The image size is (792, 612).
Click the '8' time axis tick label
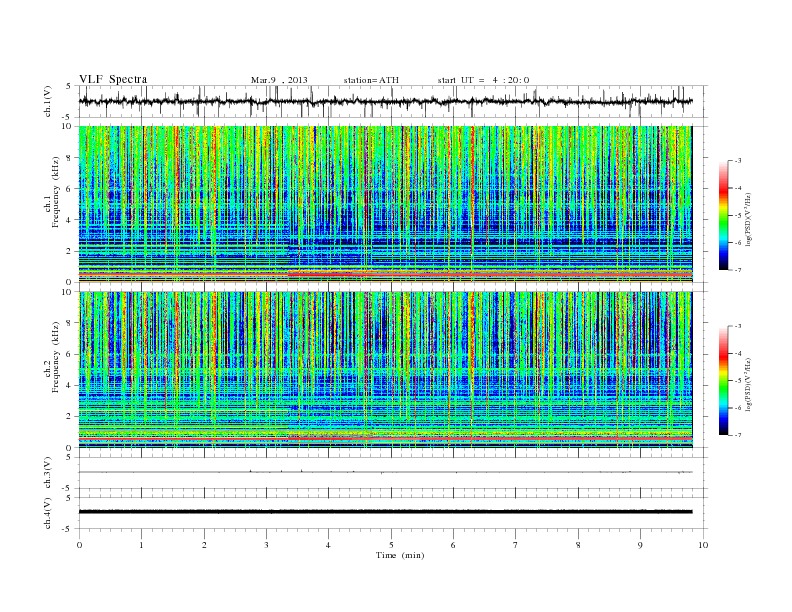tap(578, 545)
